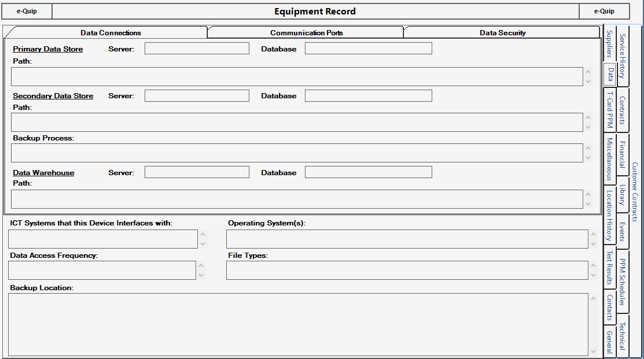This screenshot has width=644, height=359.
Task: Click down arrow of Backup Process scrollbar
Action: pyautogui.click(x=588, y=158)
